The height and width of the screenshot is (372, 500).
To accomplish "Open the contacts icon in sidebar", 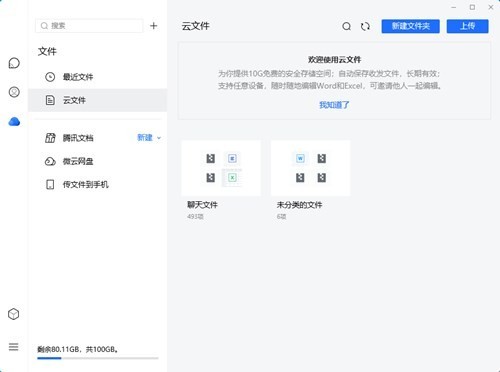I will click(14, 92).
